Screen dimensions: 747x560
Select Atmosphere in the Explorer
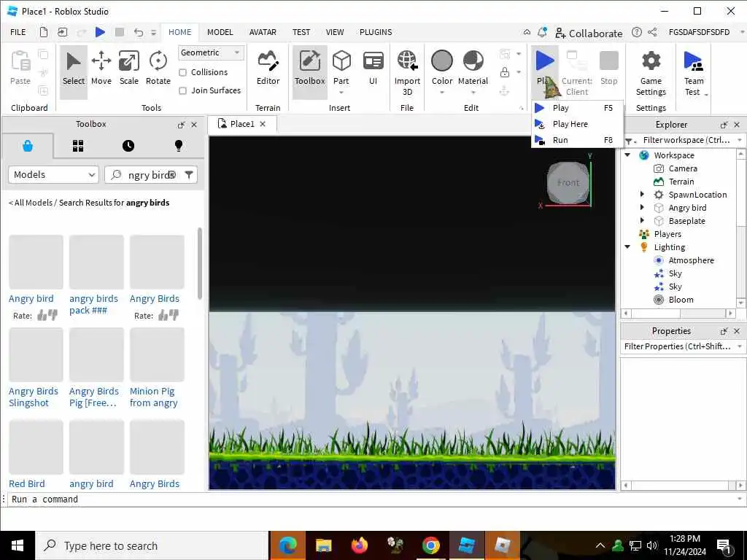[691, 260]
